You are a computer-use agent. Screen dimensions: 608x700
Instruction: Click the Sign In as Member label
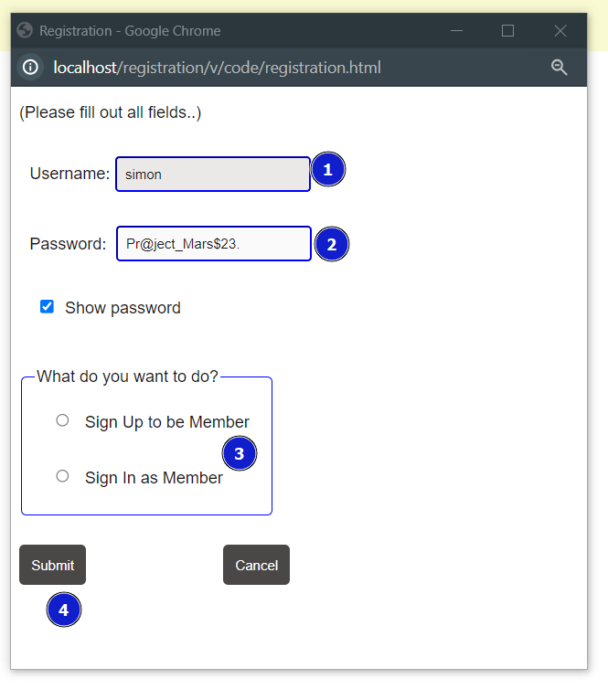154,478
